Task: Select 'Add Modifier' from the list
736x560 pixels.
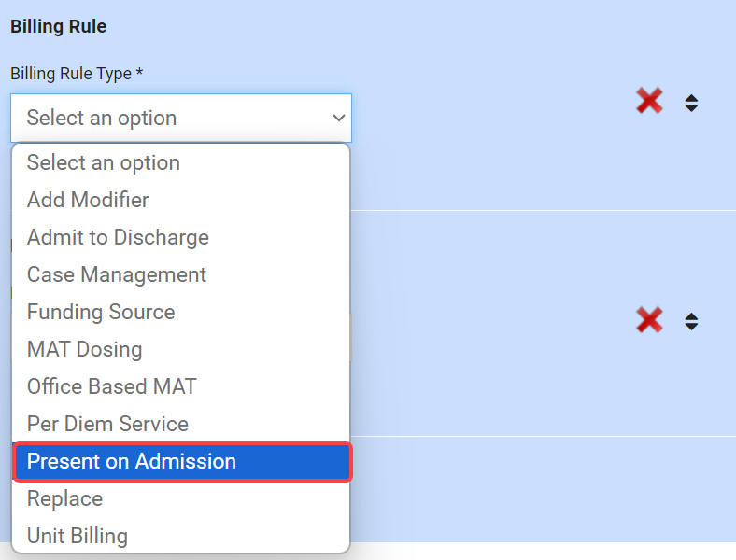Action: pyautogui.click(x=88, y=200)
